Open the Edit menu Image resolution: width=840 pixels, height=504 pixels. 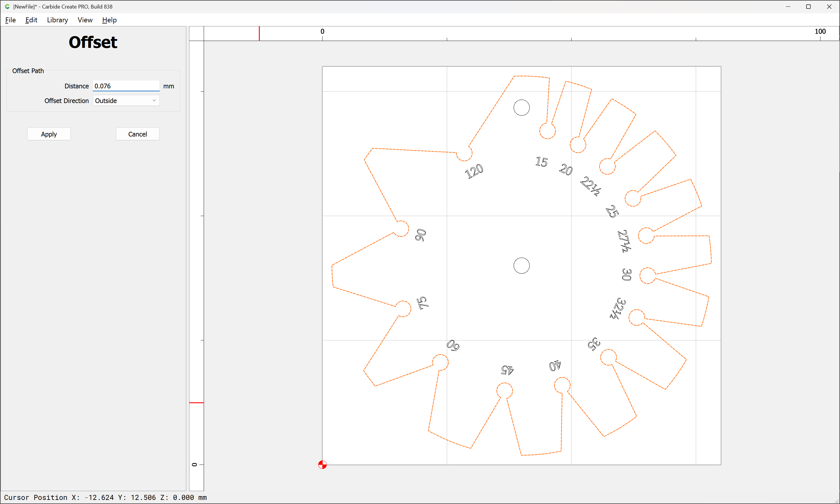point(31,20)
